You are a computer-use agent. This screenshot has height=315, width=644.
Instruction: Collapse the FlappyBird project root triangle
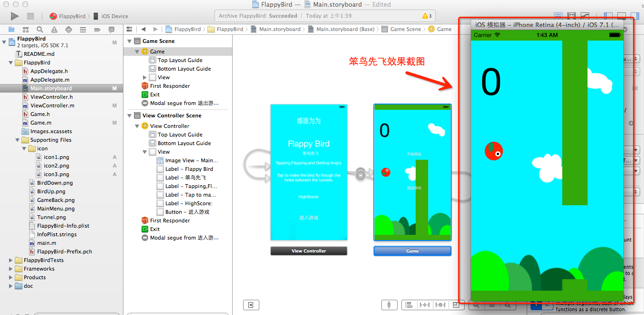click(x=4, y=42)
